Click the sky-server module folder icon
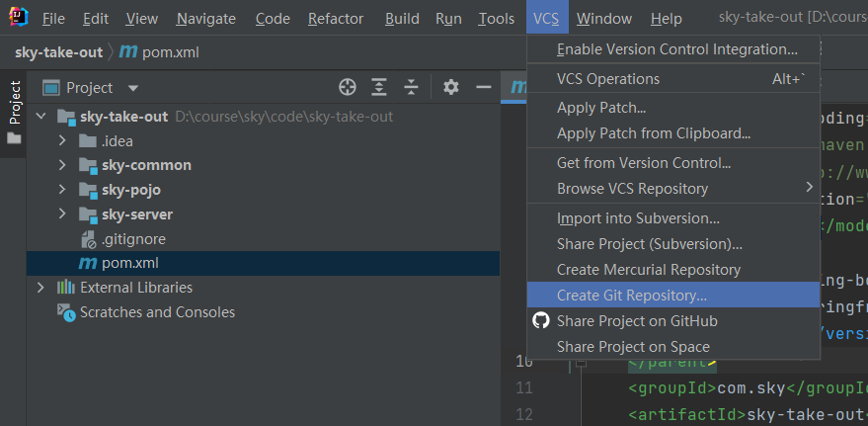Viewport: 868px width, 426px height. 88,214
